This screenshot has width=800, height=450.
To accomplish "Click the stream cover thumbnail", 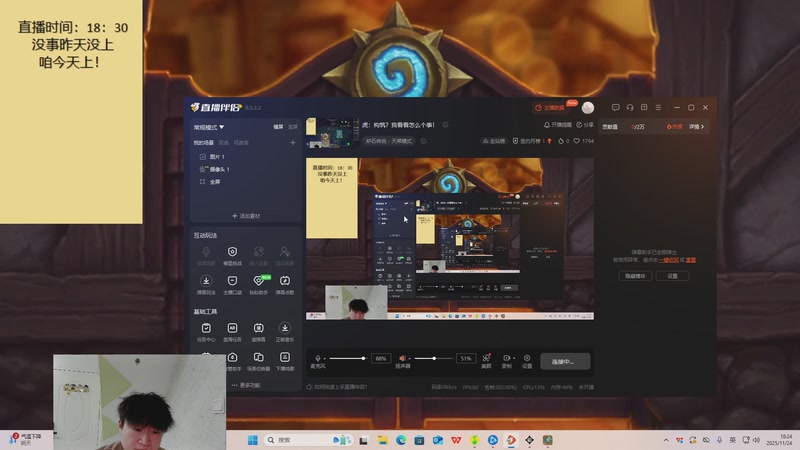I will (332, 133).
